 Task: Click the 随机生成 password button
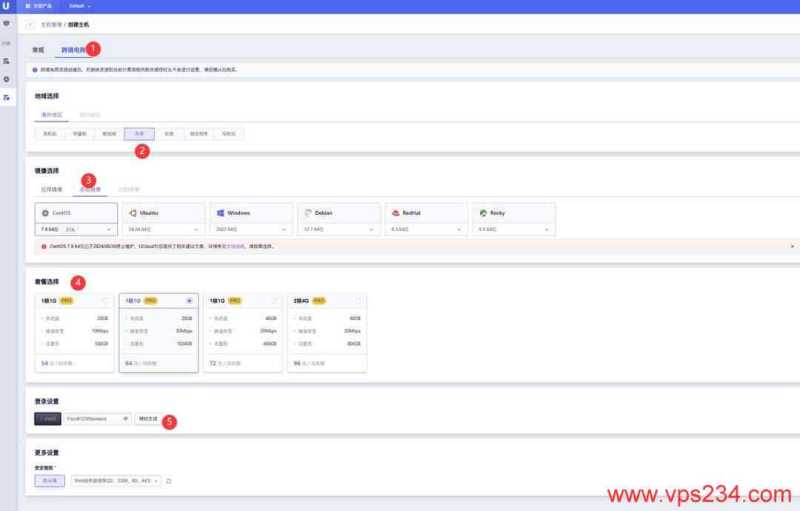click(x=148, y=418)
